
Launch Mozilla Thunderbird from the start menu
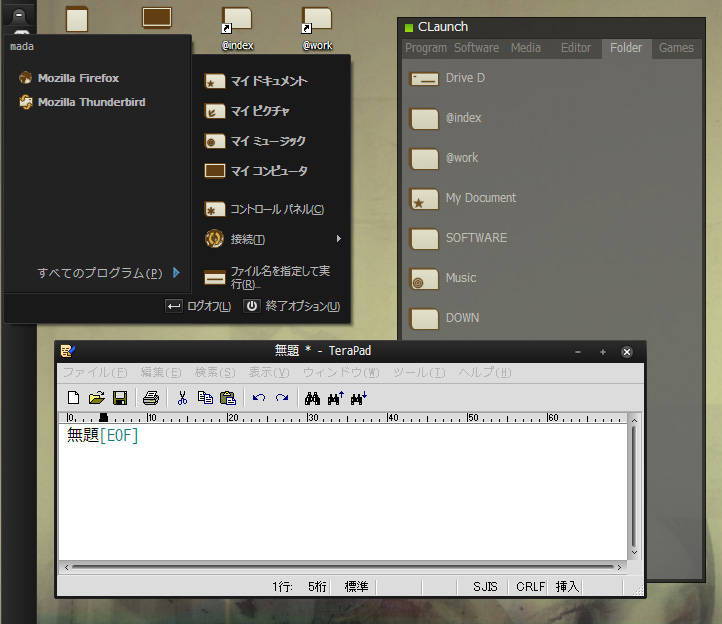[x=82, y=102]
